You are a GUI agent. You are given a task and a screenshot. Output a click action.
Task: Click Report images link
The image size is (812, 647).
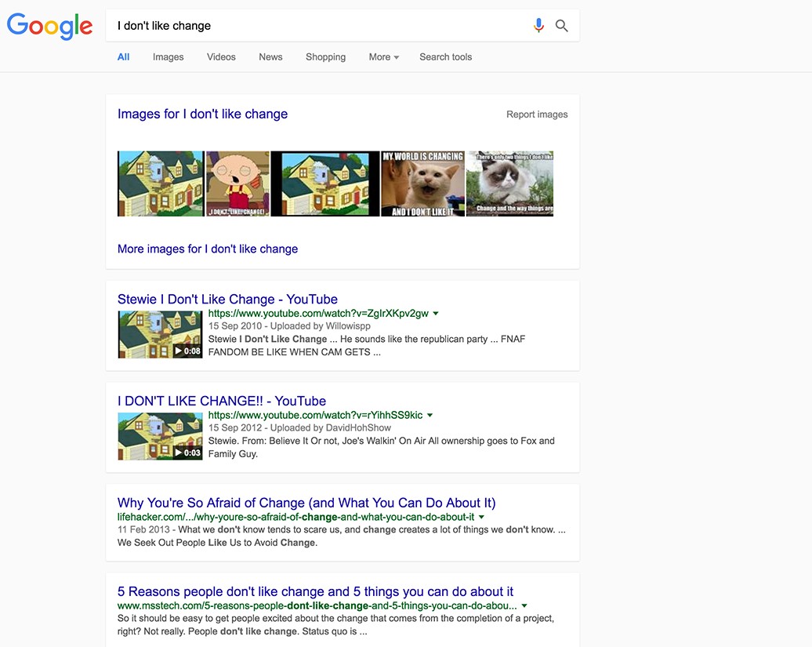tap(537, 114)
